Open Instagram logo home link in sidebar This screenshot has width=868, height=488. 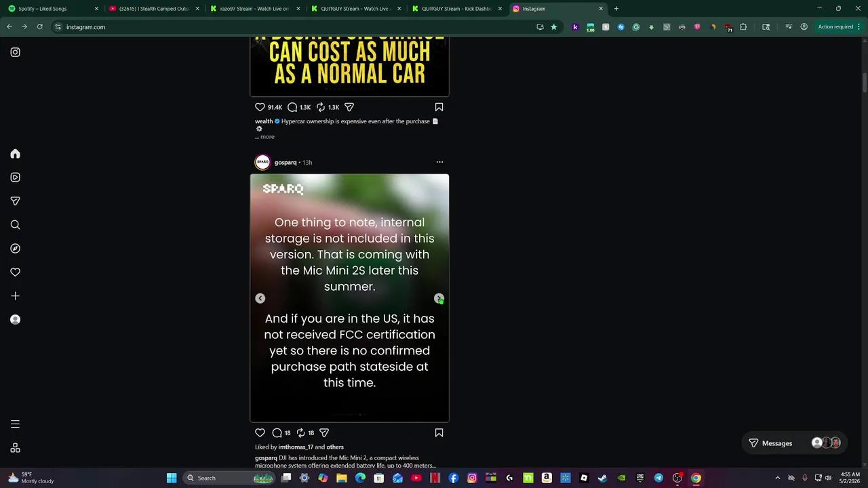15,52
